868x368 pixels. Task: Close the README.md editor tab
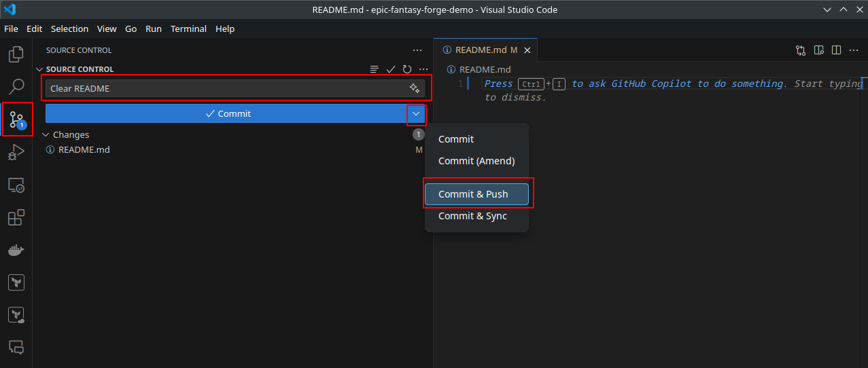point(527,50)
